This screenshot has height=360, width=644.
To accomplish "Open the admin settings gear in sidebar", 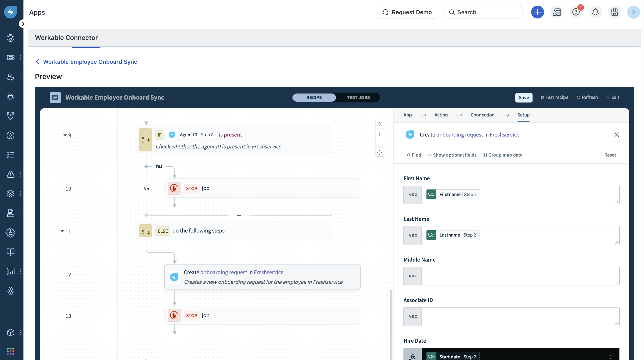I will (10, 291).
